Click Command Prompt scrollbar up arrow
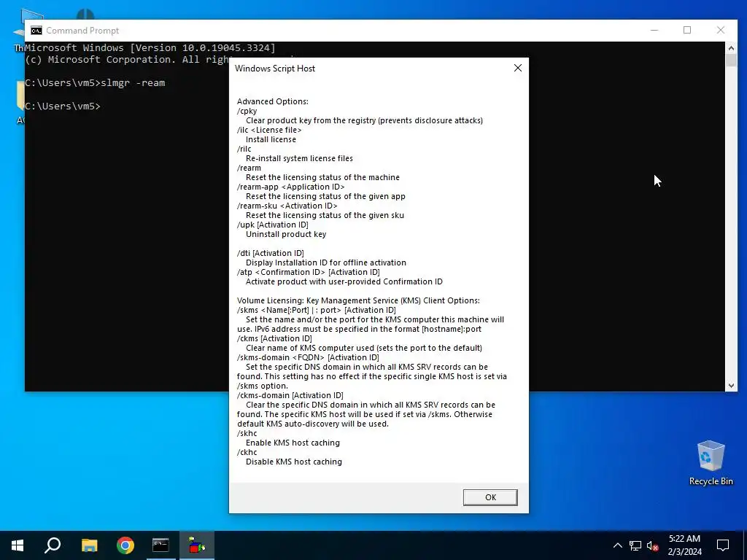 point(731,47)
